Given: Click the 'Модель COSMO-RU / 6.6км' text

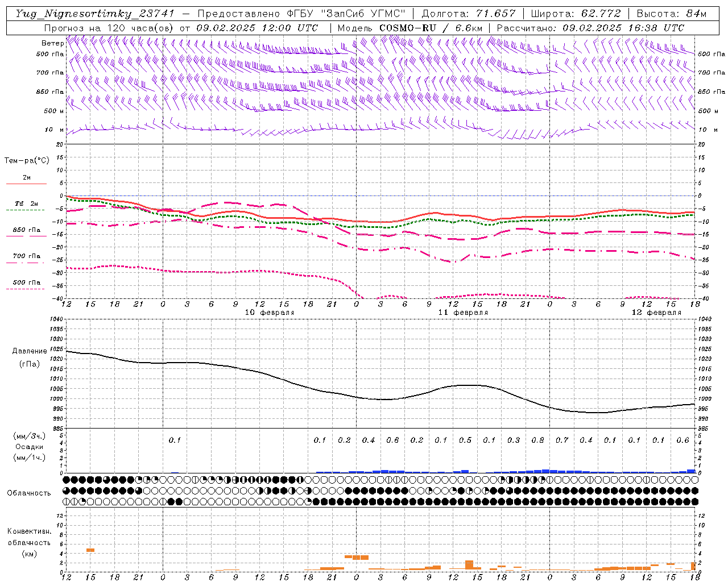Looking at the screenshot, I should 410,28.
